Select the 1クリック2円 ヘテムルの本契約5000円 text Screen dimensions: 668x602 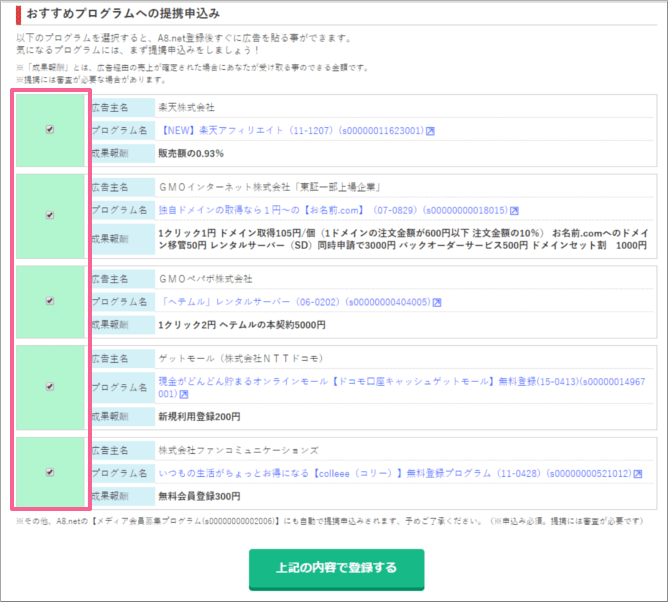(x=242, y=325)
